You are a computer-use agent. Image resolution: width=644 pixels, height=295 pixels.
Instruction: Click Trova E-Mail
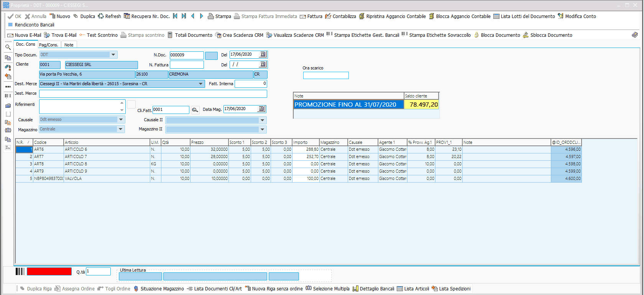60,35
